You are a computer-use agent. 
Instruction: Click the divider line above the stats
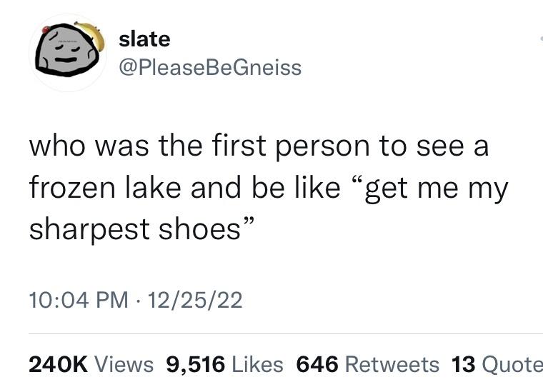click(x=286, y=333)
